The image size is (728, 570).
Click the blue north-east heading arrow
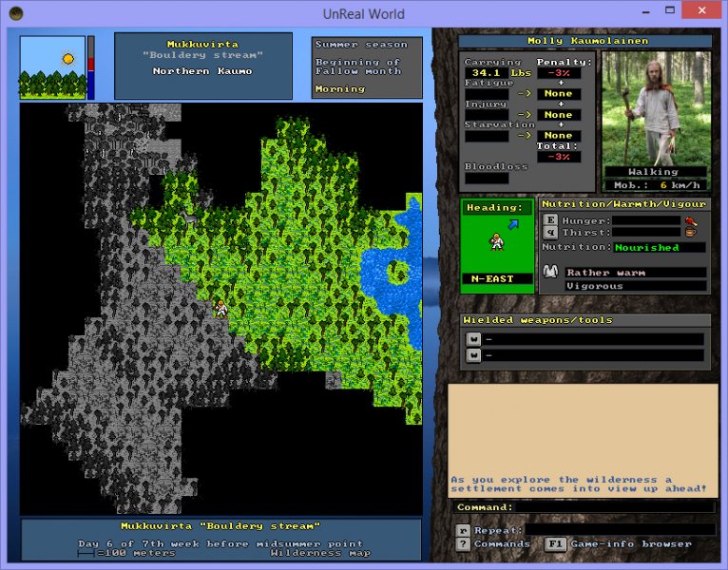(513, 224)
